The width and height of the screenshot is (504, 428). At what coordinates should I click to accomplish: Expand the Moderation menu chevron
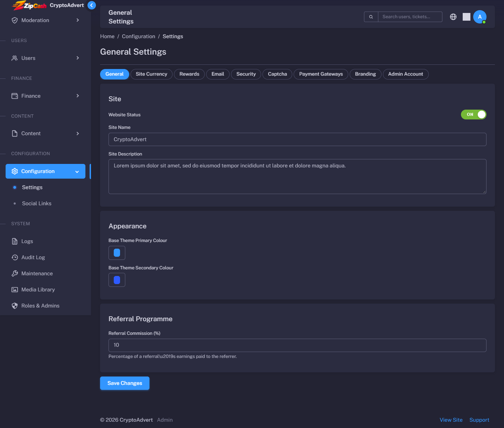(78, 20)
